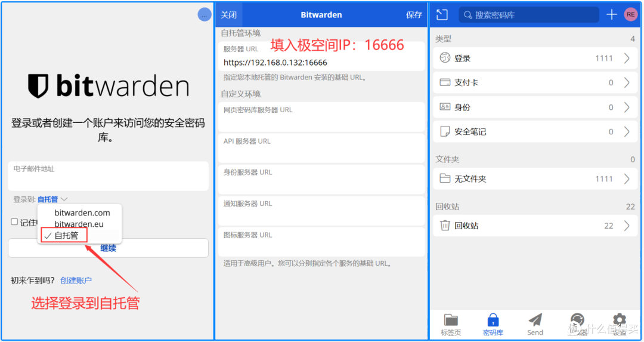This screenshot has height=342, width=644.
Task: Click the 图标服务器 URL field
Action: tap(321, 242)
